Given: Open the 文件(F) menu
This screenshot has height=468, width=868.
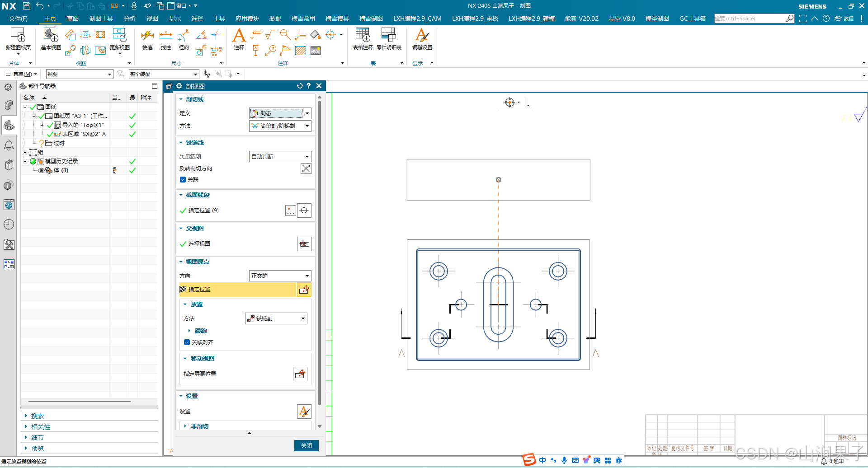Looking at the screenshot, I should tap(18, 19).
